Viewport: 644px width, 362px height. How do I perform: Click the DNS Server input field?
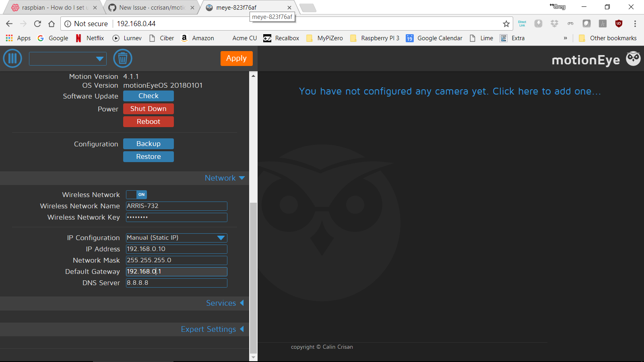(x=176, y=283)
